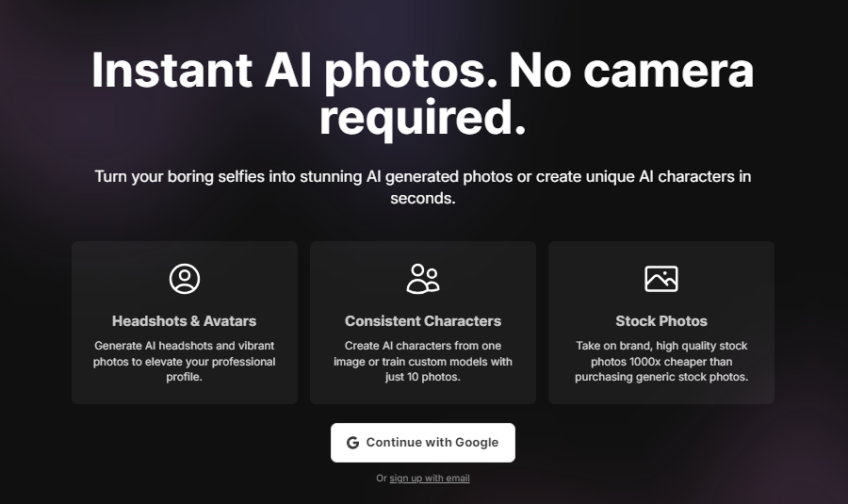The width and height of the screenshot is (848, 504).
Task: Click the Consistent Characters description text
Action: pos(423,361)
